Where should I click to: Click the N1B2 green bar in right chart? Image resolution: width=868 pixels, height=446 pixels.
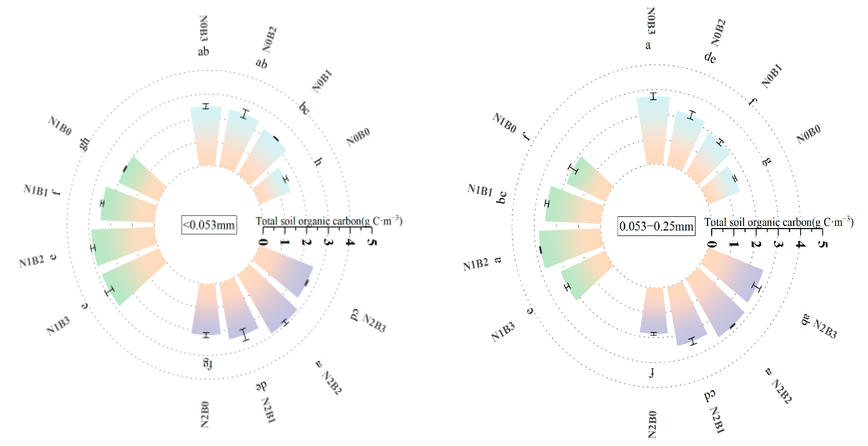571,247
